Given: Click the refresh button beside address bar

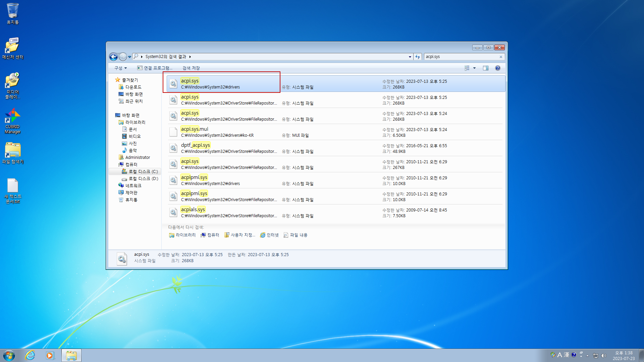Looking at the screenshot, I should 418,57.
